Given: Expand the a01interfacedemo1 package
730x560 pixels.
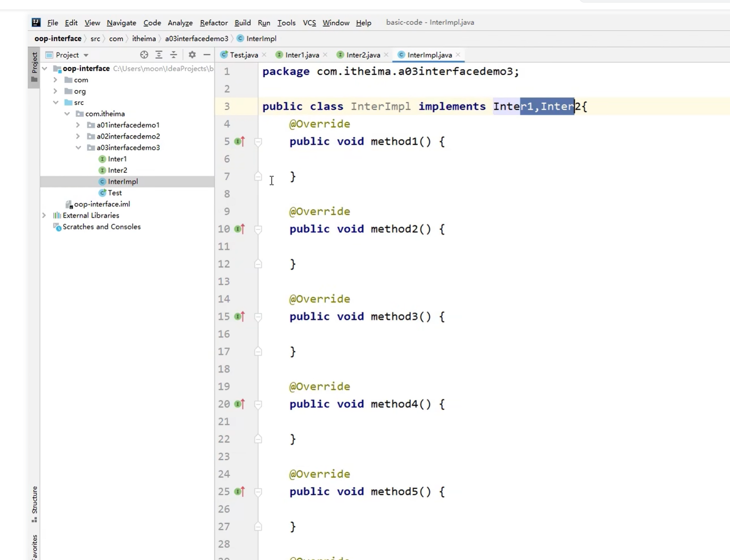Looking at the screenshot, I should coord(77,125).
